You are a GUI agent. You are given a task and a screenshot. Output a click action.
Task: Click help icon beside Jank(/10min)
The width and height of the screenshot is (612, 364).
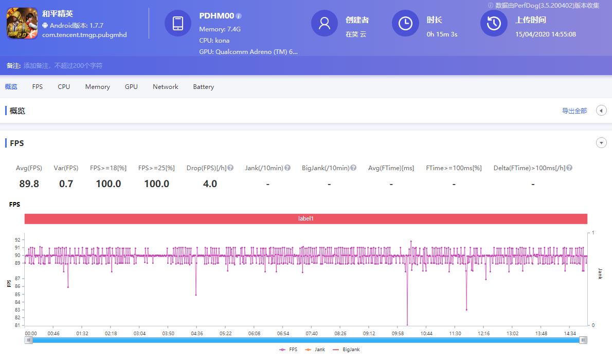(x=287, y=168)
